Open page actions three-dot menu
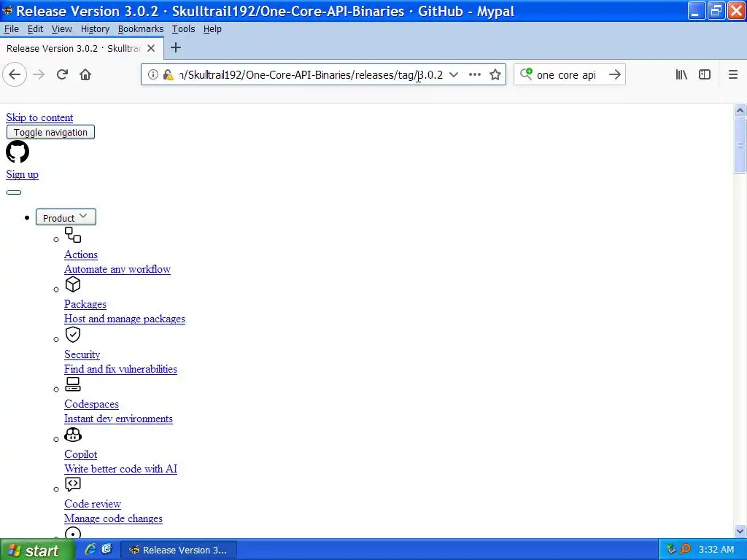 [x=474, y=75]
